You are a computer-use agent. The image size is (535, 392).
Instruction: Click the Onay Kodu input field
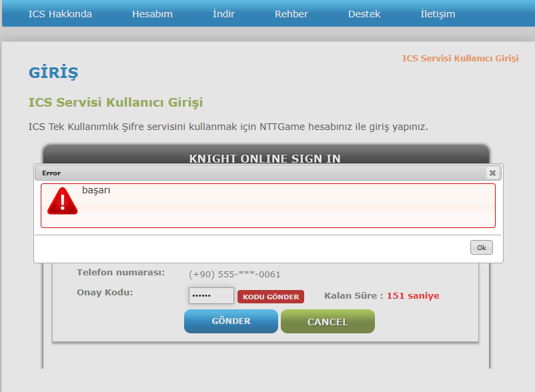point(211,295)
